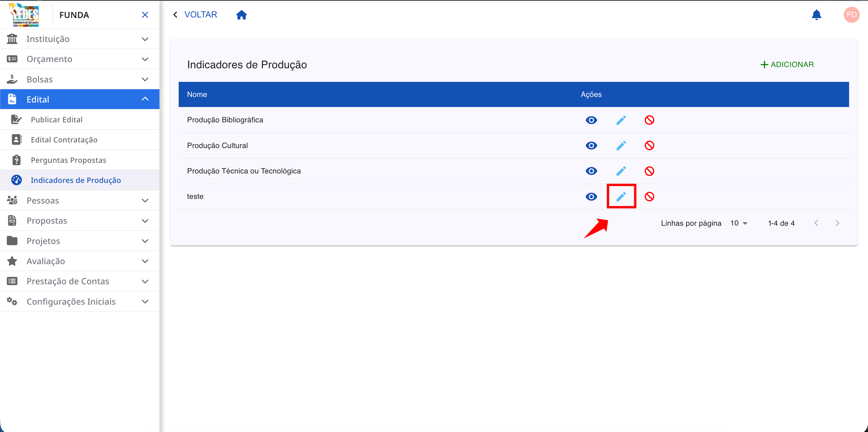
Task: Disable Produção Técnica ou Tecnológica indicator
Action: [649, 171]
